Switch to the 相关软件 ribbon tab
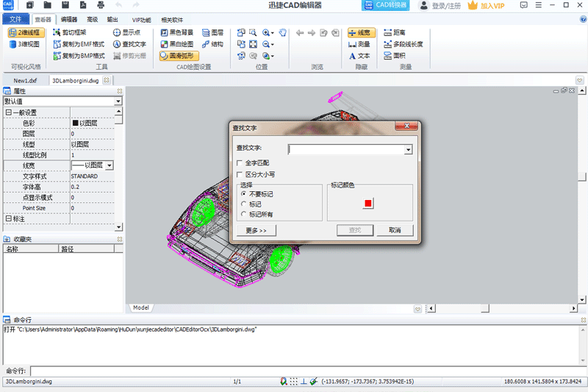588x392 pixels. click(172, 20)
